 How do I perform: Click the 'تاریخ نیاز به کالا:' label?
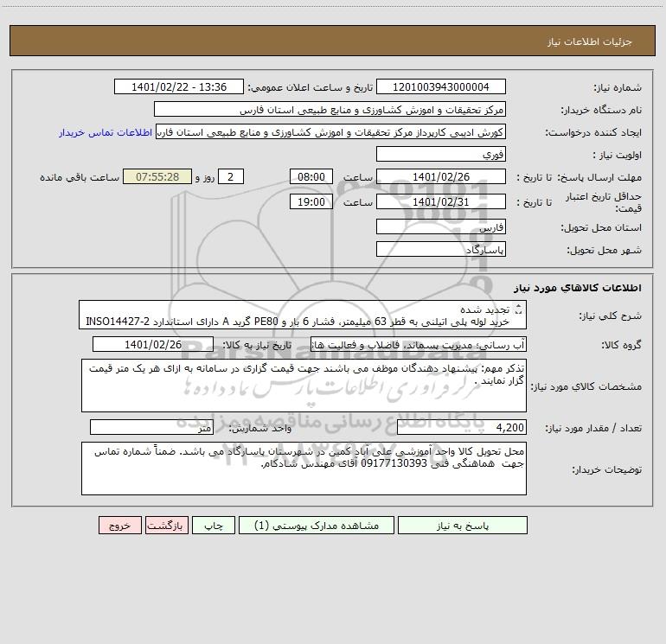click(258, 345)
